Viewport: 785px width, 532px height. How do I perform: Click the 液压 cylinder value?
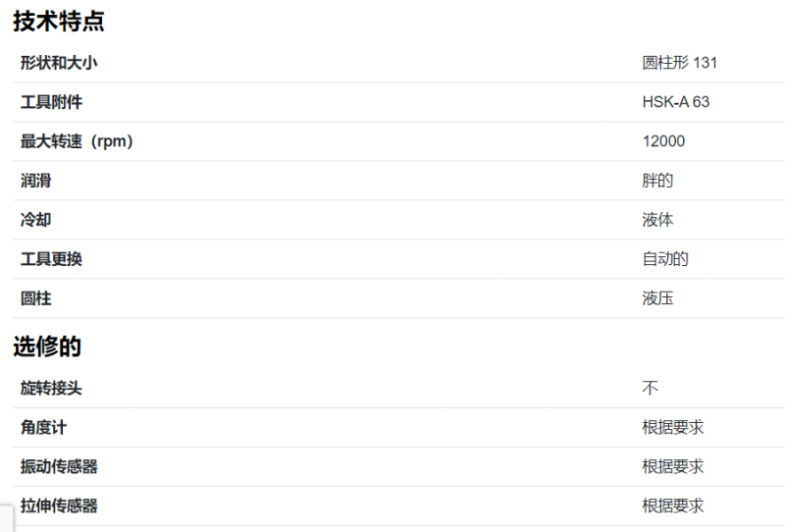pos(657,298)
